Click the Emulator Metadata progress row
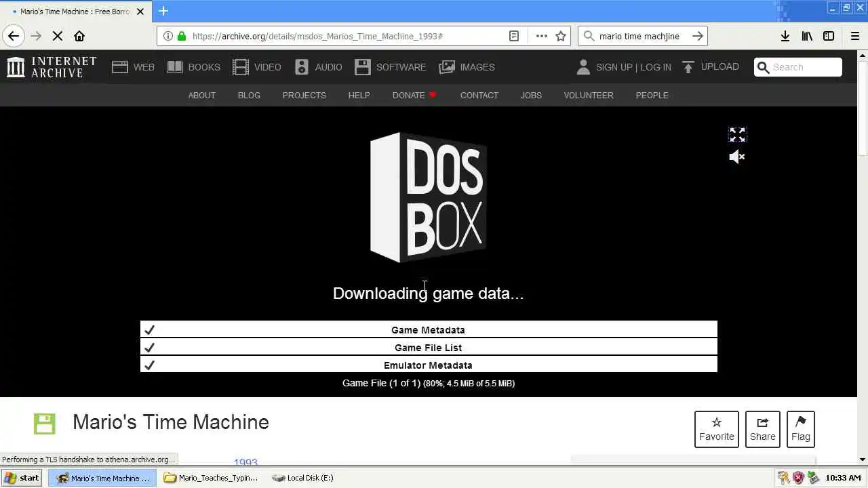The width and height of the screenshot is (868, 488). point(429,365)
